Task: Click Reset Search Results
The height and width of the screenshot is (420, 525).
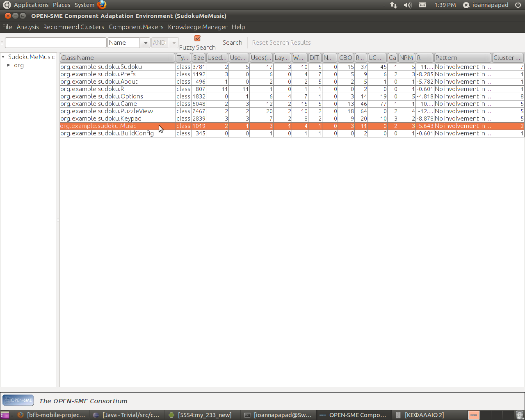Action: coord(281,43)
